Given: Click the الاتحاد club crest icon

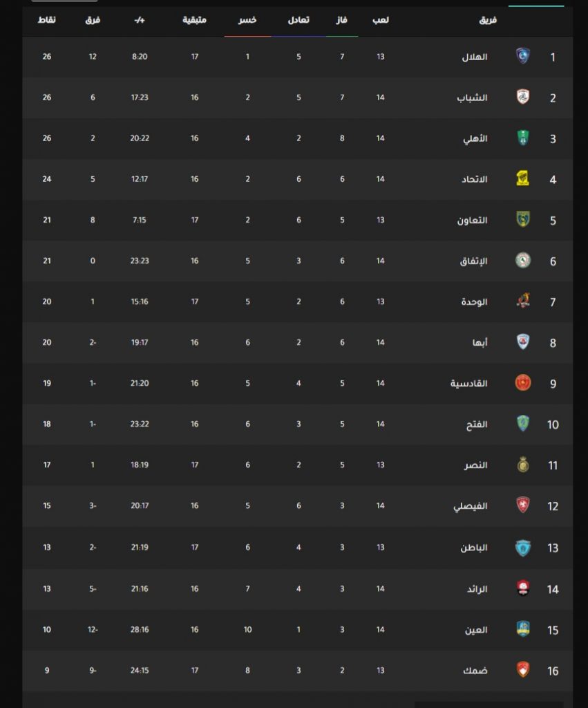Looking at the screenshot, I should (523, 179).
